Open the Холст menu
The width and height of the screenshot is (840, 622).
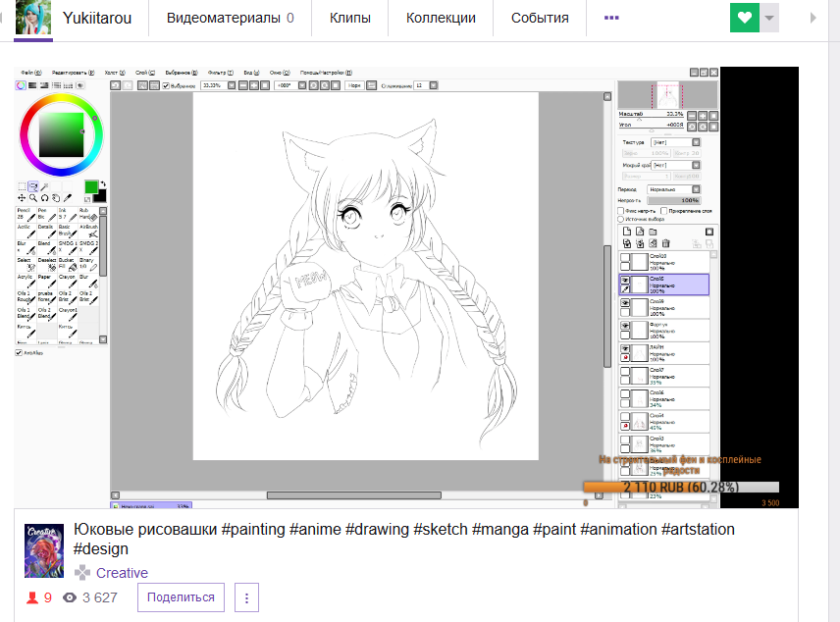[115, 73]
